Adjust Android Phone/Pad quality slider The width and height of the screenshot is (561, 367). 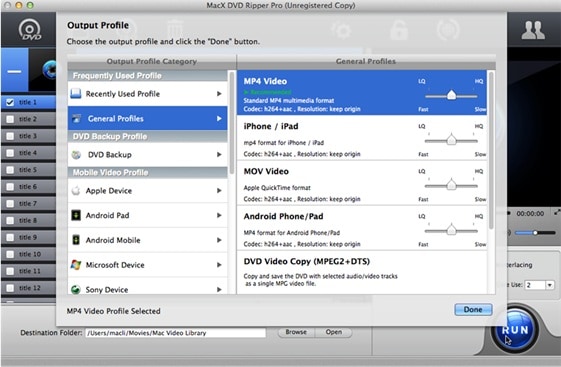coord(451,230)
